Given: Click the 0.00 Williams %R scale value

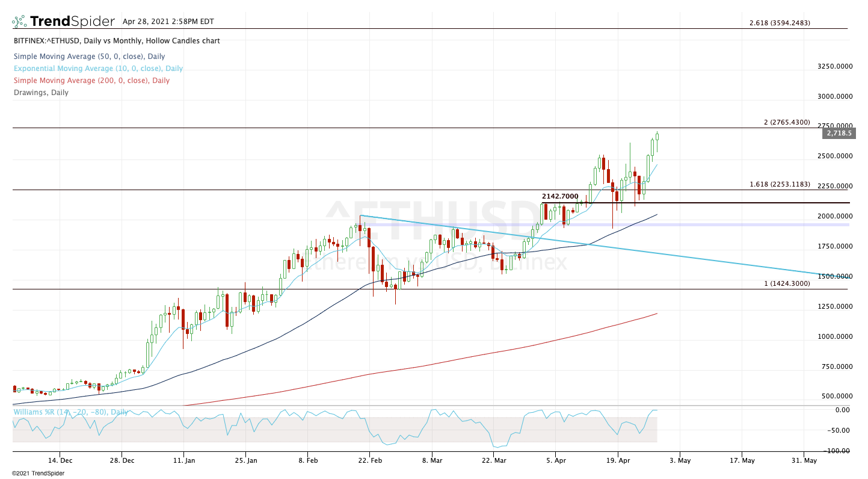Looking at the screenshot, I should coord(842,410).
